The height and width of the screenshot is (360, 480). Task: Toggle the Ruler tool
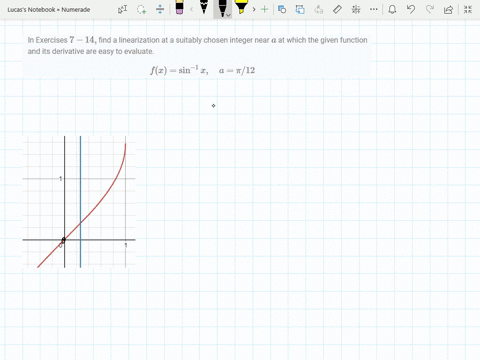coord(337,9)
